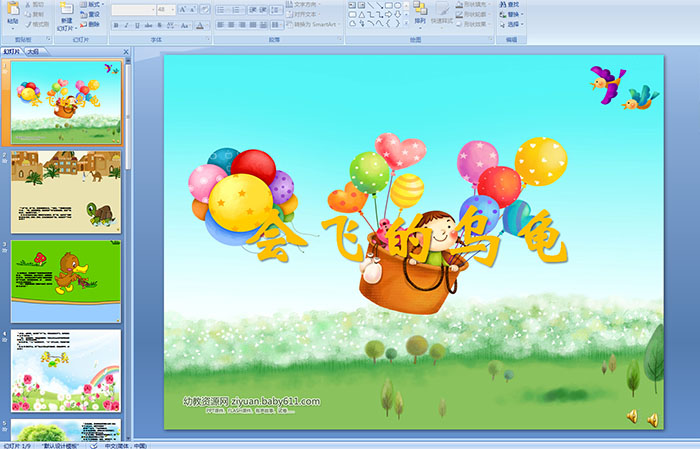This screenshot has height=449, width=700.
Task: Click the slide title 会飞的乌龟
Action: coord(407,236)
